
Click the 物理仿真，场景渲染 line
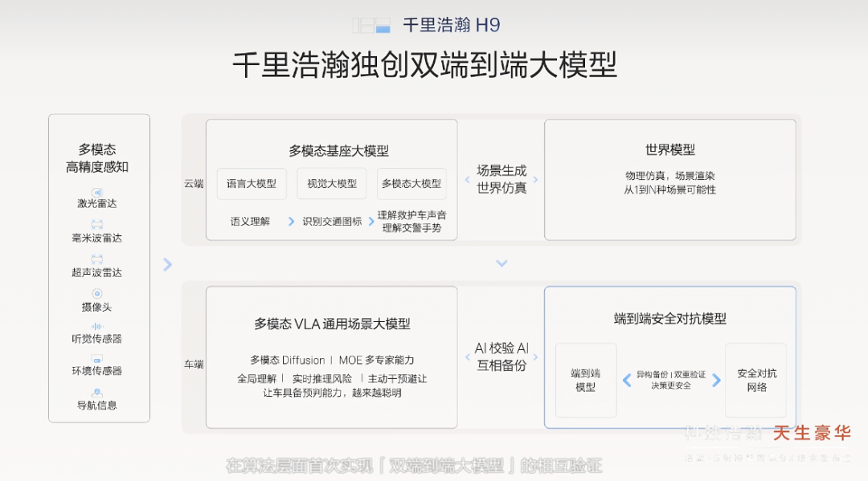pos(670,176)
